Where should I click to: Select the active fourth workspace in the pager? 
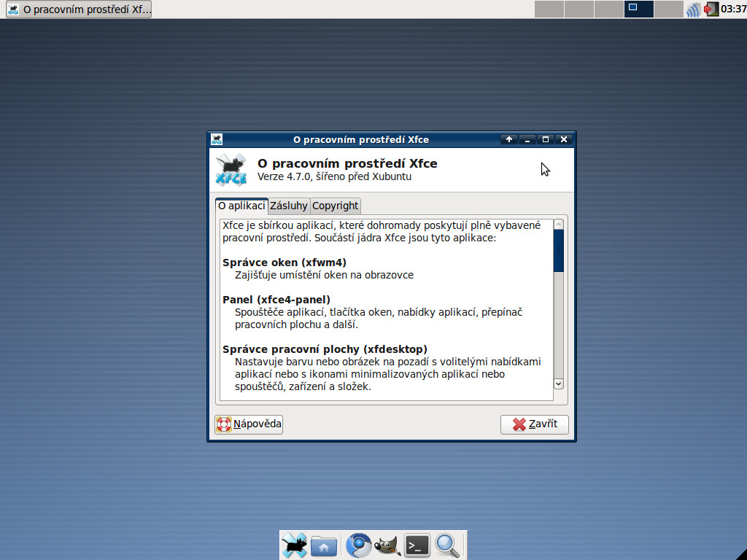(x=639, y=9)
